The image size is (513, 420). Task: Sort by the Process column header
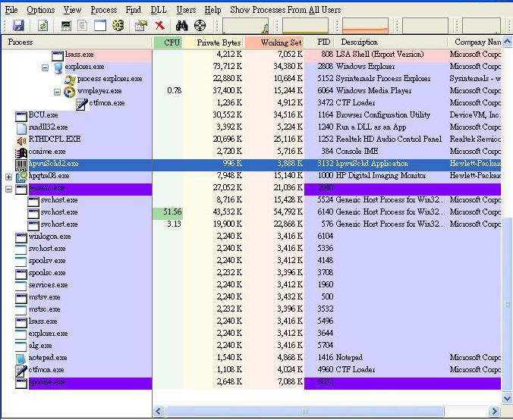tap(77, 42)
